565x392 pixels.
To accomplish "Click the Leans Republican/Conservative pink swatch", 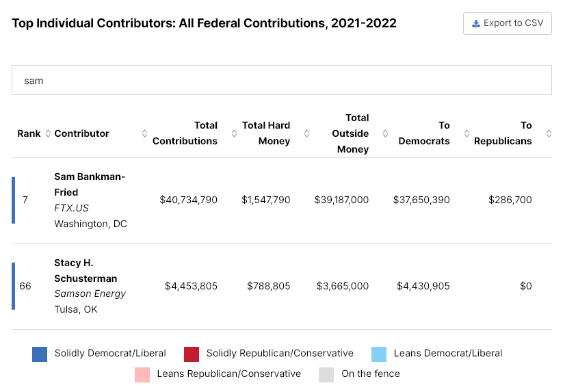I will pos(142,374).
